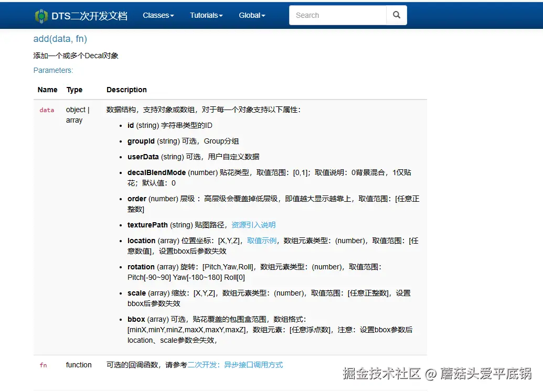Click the Description column header
The height and width of the screenshot is (392, 543).
tap(126, 90)
